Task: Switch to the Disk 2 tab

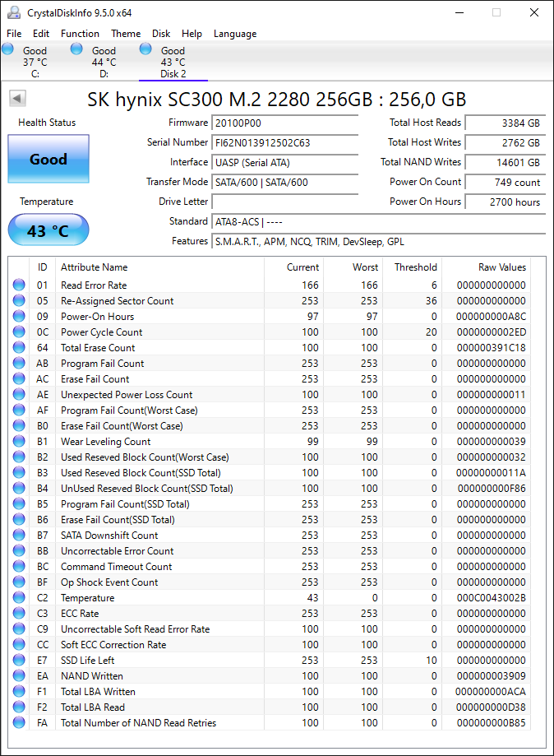Action: [173, 62]
